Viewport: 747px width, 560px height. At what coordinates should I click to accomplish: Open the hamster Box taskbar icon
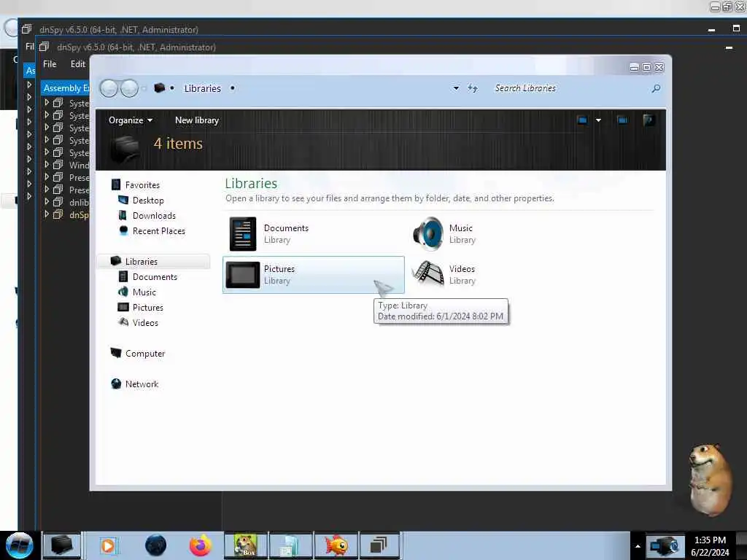coord(245,545)
